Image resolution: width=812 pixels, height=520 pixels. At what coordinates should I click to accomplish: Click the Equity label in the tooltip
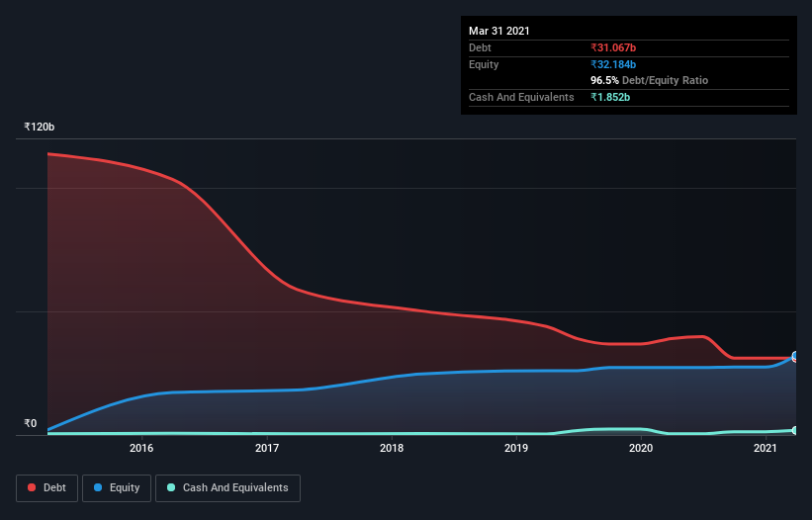tap(484, 64)
